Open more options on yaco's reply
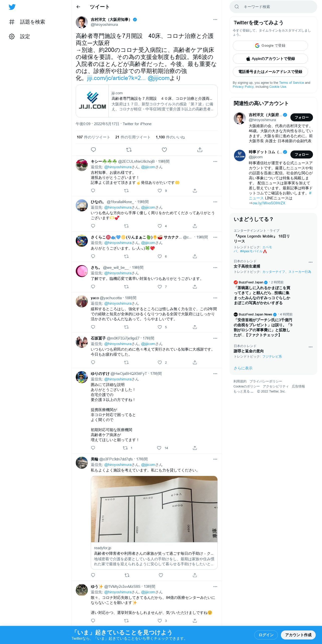Image resolution: width=322 pixels, height=644 pixels. point(215,298)
